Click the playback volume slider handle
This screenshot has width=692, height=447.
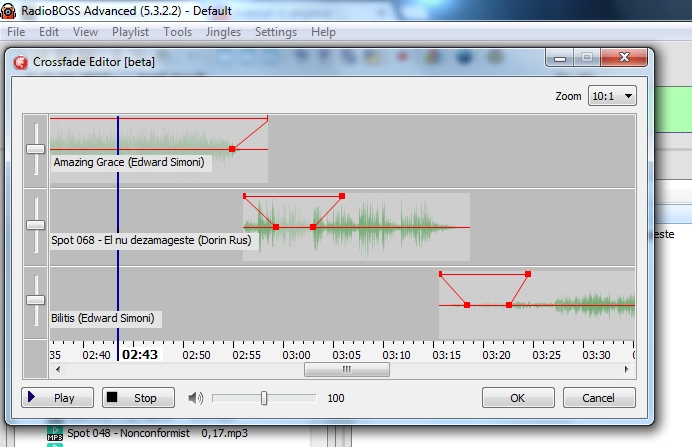point(264,398)
